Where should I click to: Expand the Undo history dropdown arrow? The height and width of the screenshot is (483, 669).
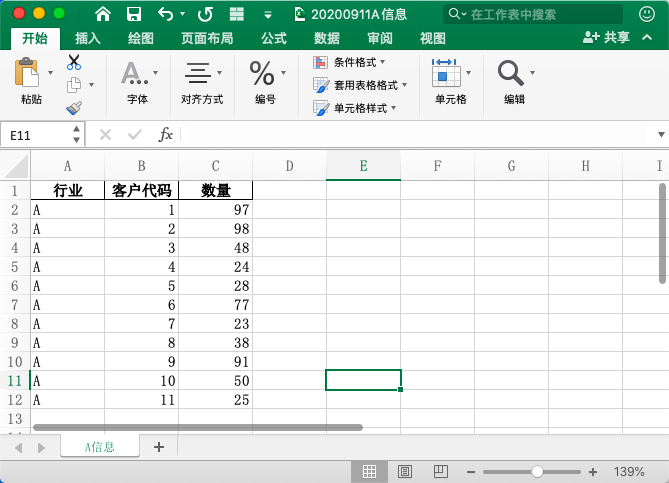tap(183, 14)
